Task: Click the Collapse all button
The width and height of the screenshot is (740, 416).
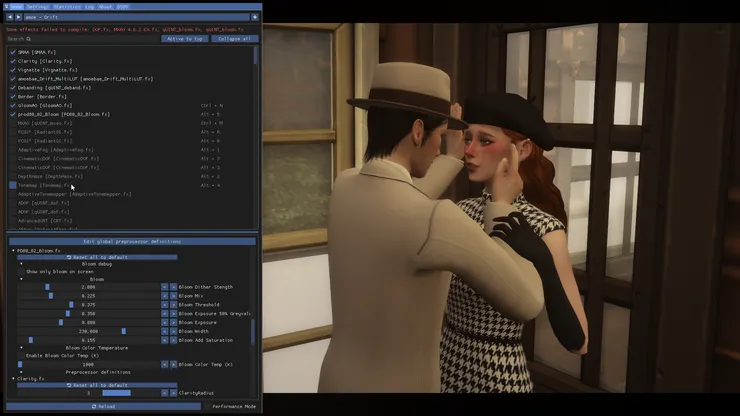Action: [x=235, y=39]
